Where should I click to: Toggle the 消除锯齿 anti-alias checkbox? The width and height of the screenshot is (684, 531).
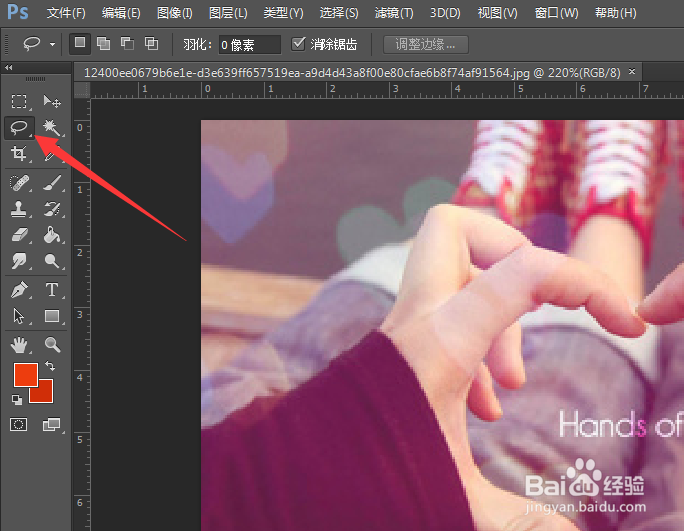tap(298, 44)
